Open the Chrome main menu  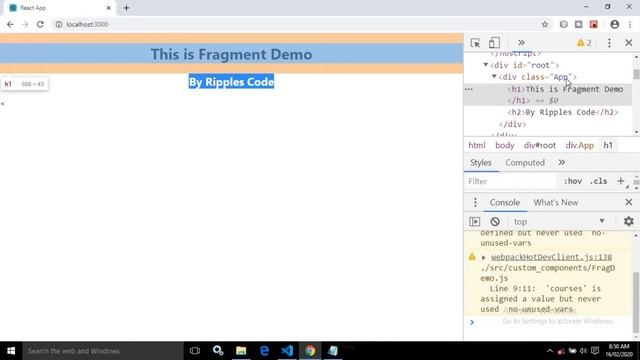(x=630, y=24)
